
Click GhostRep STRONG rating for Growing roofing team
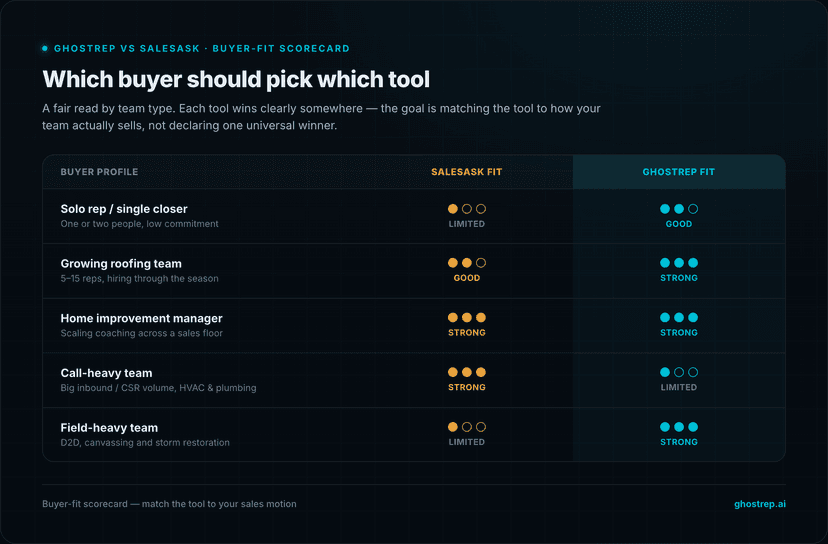click(x=679, y=278)
